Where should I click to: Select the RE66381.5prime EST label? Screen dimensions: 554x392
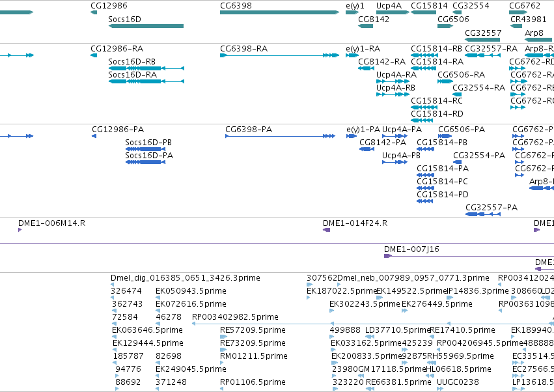398,382
